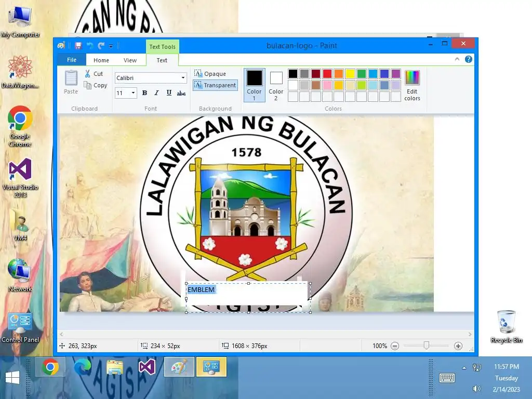Click the zoom slider handle

click(x=426, y=345)
